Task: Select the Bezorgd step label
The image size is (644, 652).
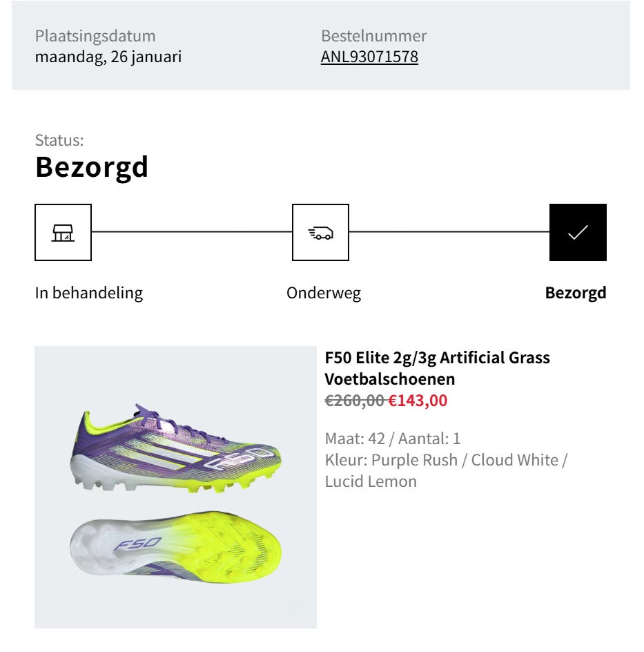Action: pos(576,293)
